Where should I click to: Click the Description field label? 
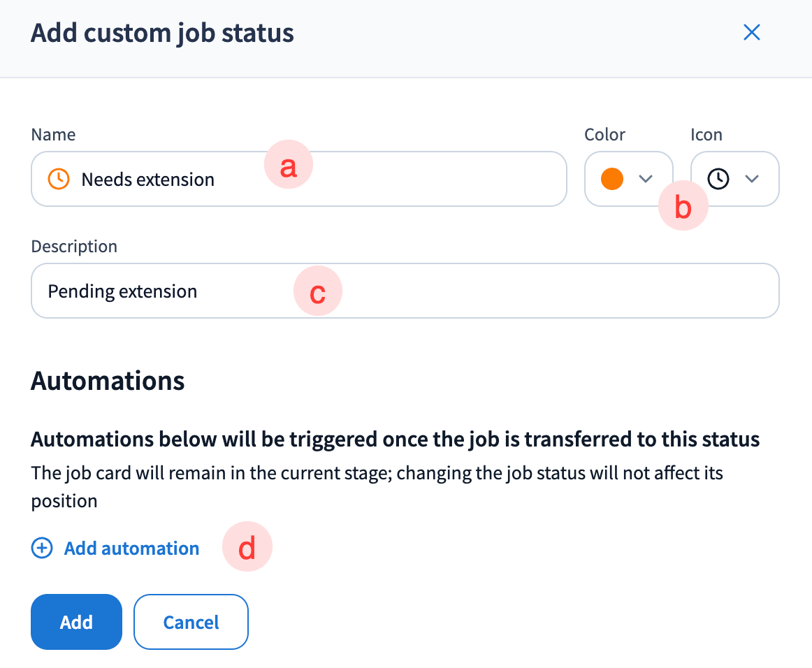74,247
